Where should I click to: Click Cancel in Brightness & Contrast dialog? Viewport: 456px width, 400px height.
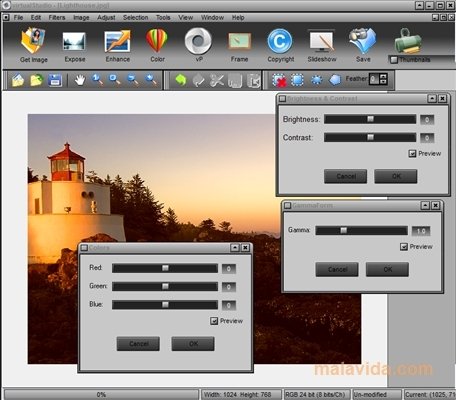pos(345,176)
